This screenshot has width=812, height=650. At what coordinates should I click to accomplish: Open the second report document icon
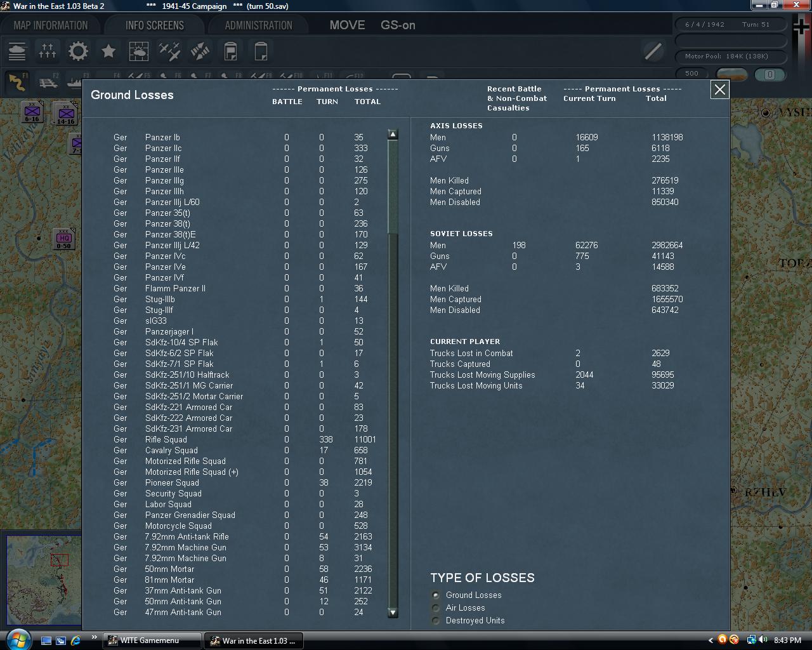[261, 51]
